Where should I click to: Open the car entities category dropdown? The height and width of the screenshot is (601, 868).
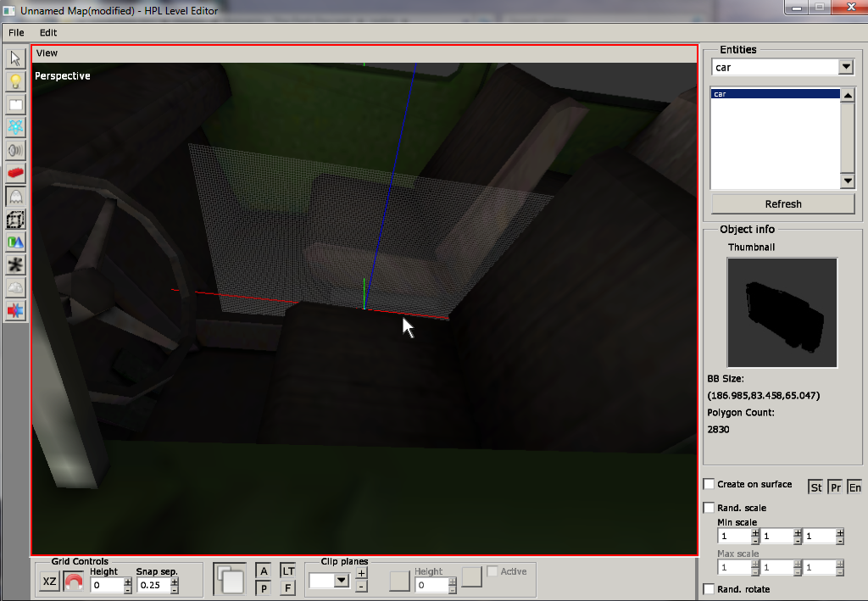tap(845, 67)
